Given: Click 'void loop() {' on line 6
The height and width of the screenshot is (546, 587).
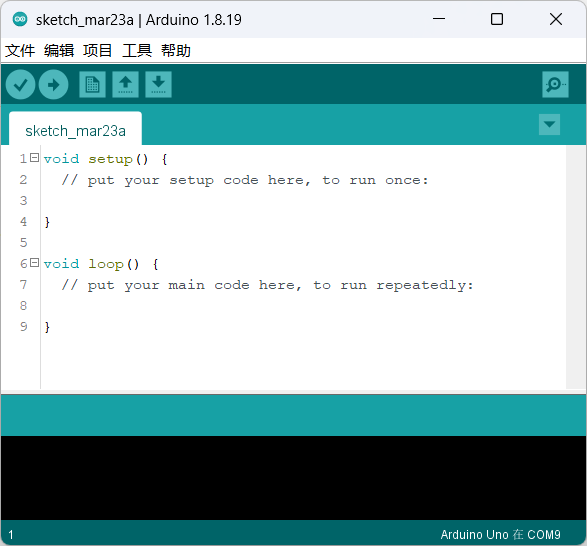Looking at the screenshot, I should coord(101,264).
